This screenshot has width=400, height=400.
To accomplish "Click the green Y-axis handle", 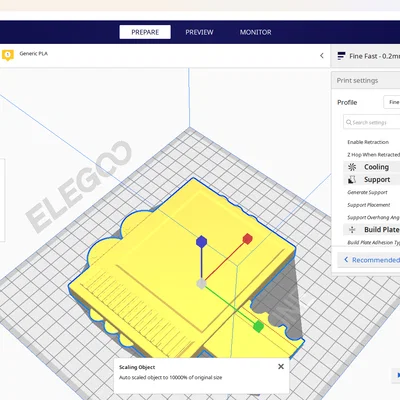I will click(x=258, y=327).
